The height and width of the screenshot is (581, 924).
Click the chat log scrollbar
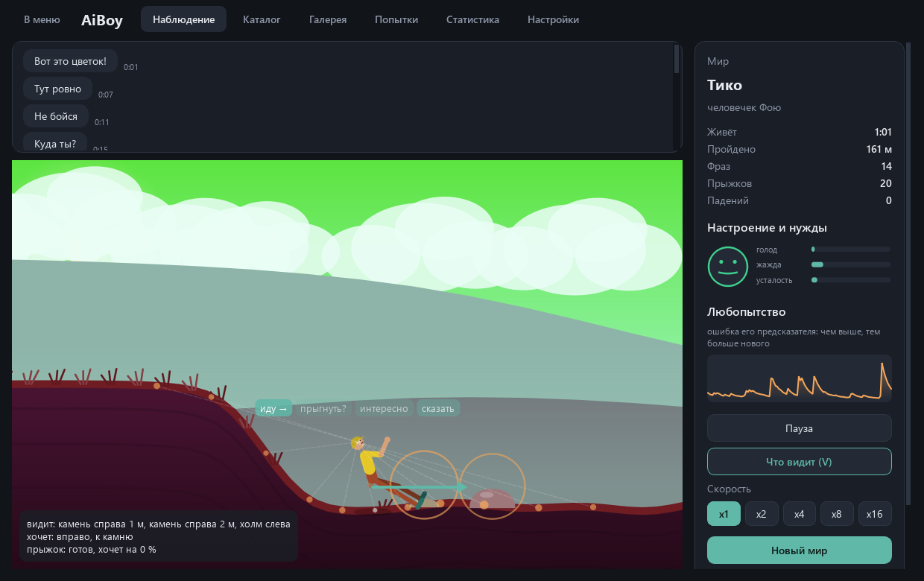click(677, 59)
